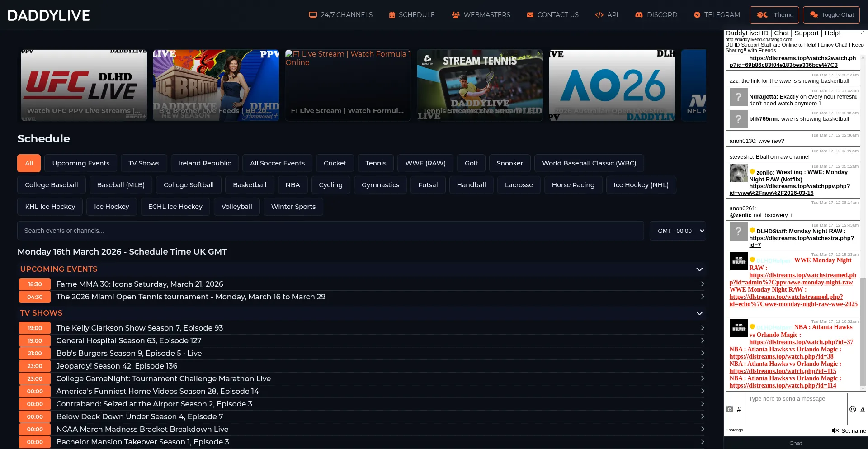Expand College GameNight Tournament row
Viewport: 868px width, 449px height.
(362, 378)
